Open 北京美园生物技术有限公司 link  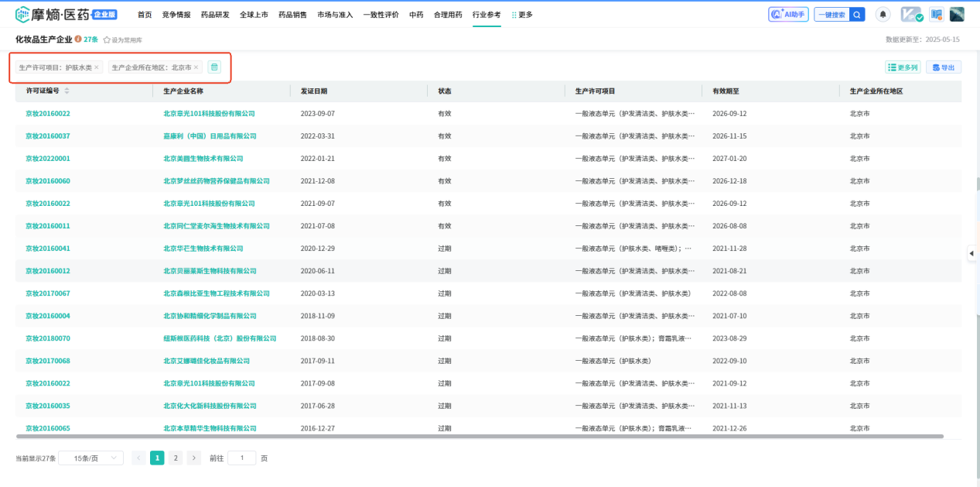pyautogui.click(x=203, y=159)
